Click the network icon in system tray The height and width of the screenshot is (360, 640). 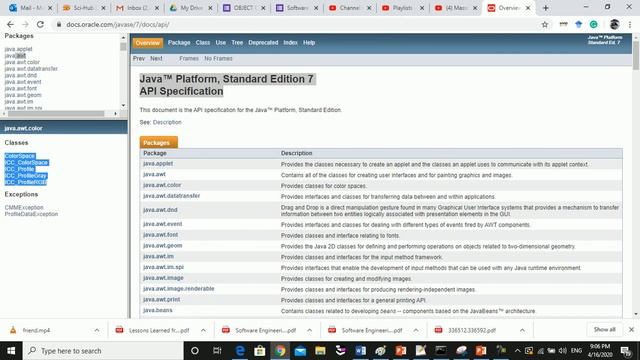point(541,351)
